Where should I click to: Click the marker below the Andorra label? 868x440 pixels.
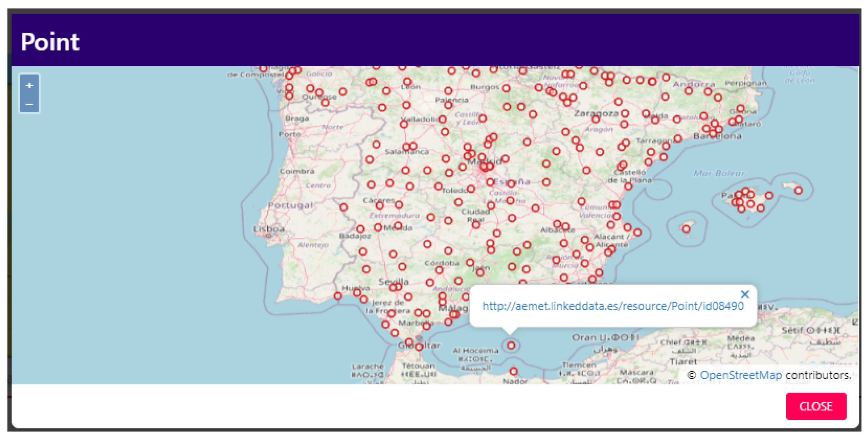(x=688, y=91)
